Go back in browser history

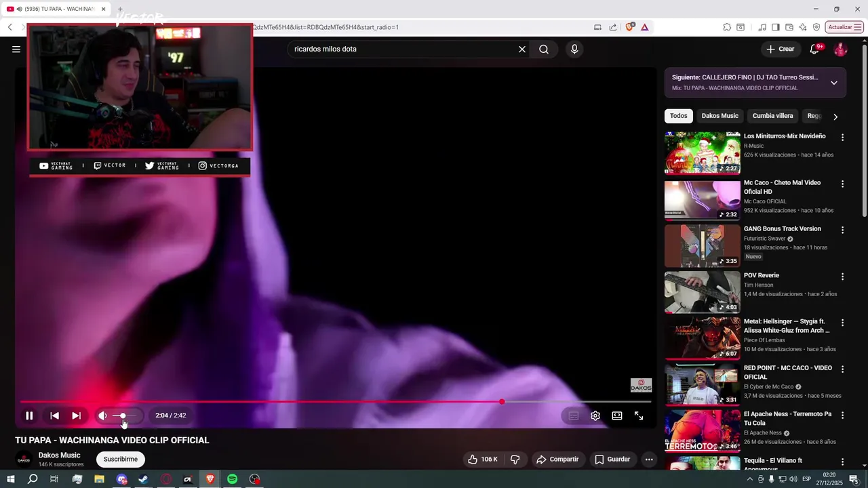[x=10, y=27]
